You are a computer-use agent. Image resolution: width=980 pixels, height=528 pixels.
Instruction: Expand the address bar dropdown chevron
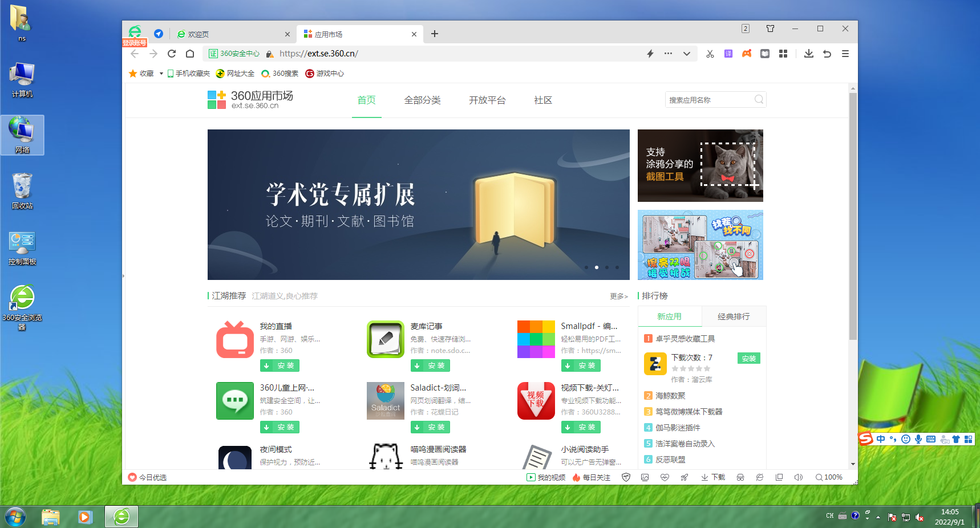[687, 54]
